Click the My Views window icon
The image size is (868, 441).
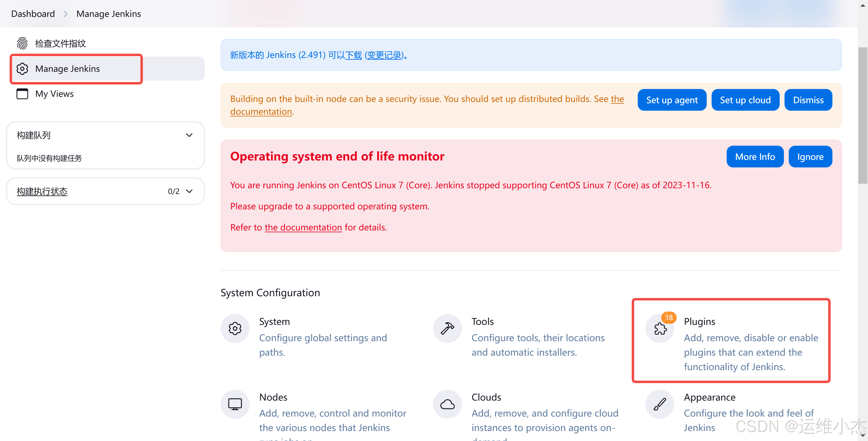(x=22, y=94)
